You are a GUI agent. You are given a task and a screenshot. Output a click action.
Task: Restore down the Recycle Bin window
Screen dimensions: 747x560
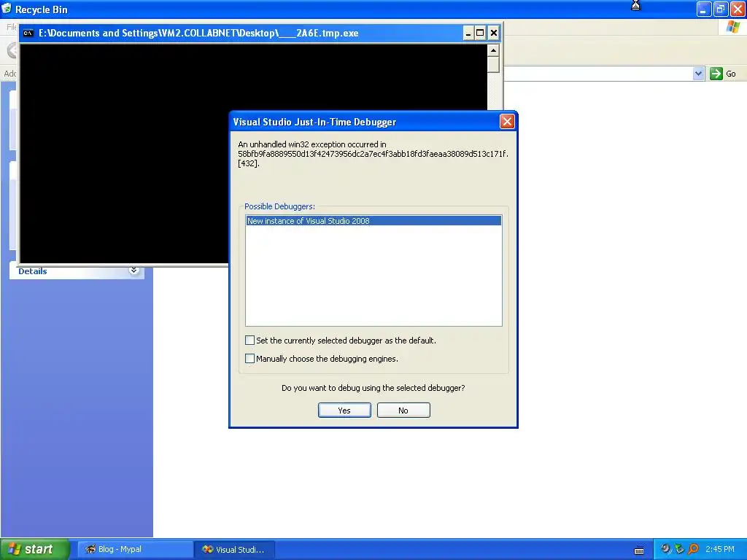point(720,9)
